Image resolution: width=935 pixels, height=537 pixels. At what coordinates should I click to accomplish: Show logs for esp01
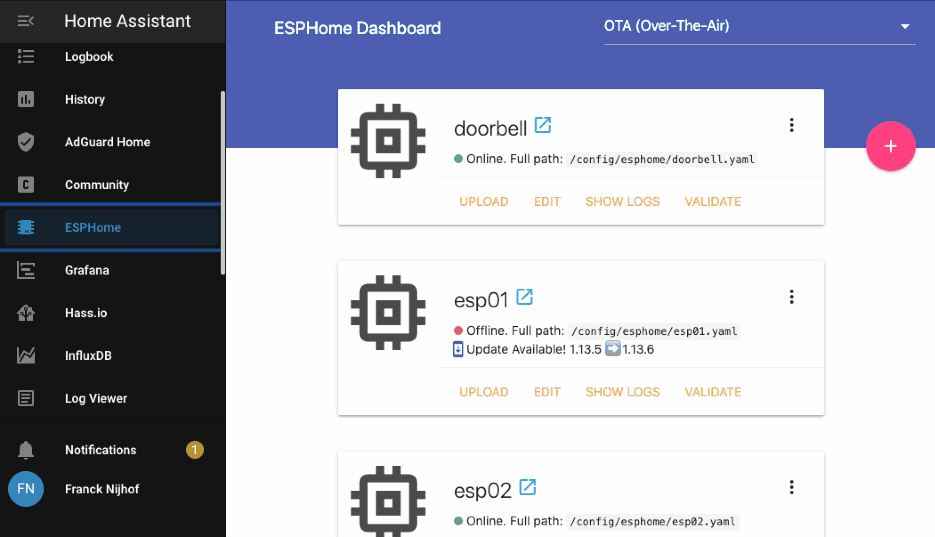coord(623,392)
